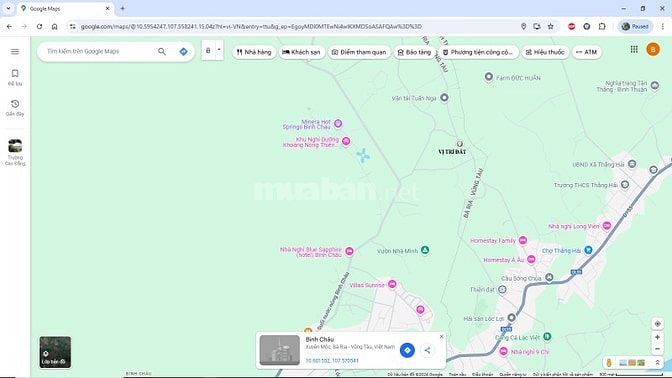Drop the Pegman Street View icon
This screenshot has height=378, width=672.
click(x=609, y=363)
